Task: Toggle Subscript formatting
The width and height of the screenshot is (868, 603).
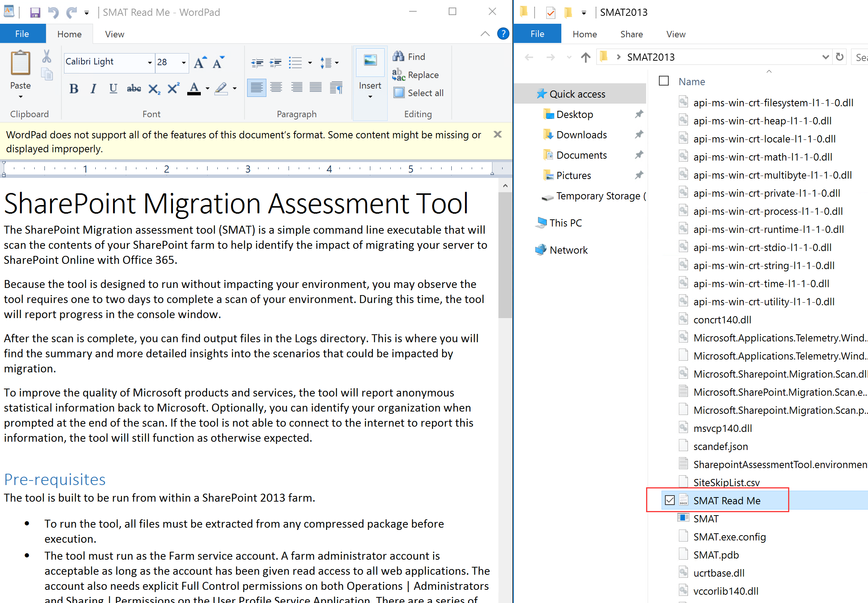Action: [x=154, y=89]
